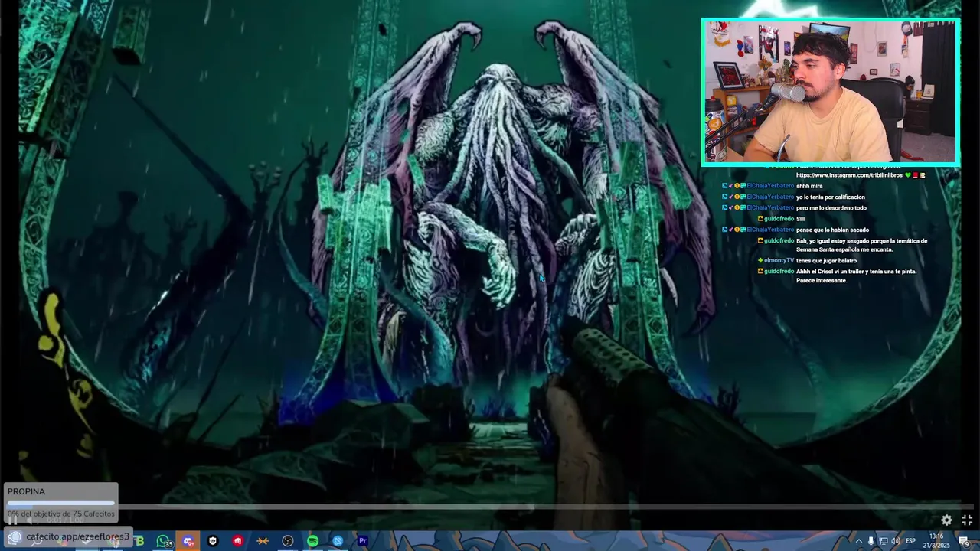Pause the video with the pause button
The height and width of the screenshot is (551, 980).
pyautogui.click(x=12, y=520)
